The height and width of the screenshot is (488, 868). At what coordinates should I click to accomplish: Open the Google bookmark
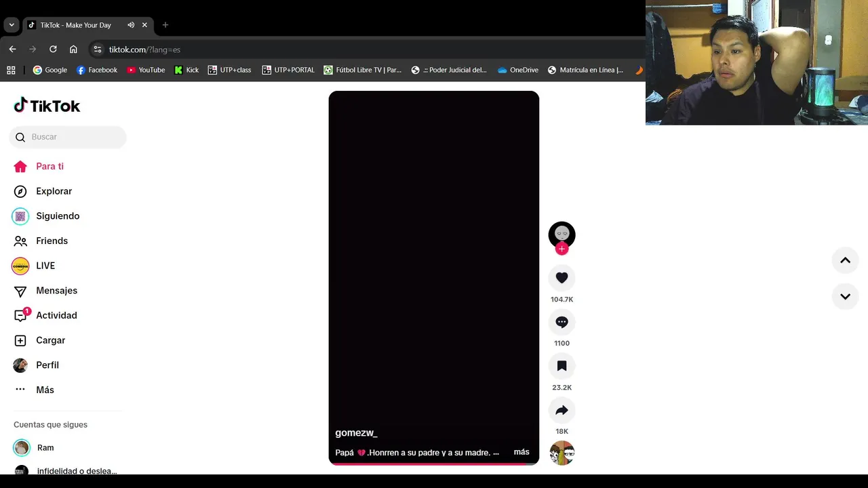50,70
